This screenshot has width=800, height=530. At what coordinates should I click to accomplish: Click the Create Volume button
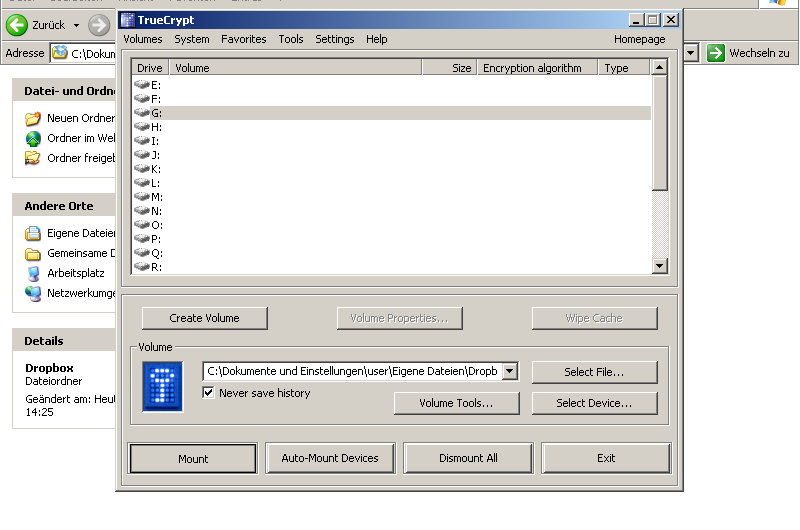tap(205, 318)
